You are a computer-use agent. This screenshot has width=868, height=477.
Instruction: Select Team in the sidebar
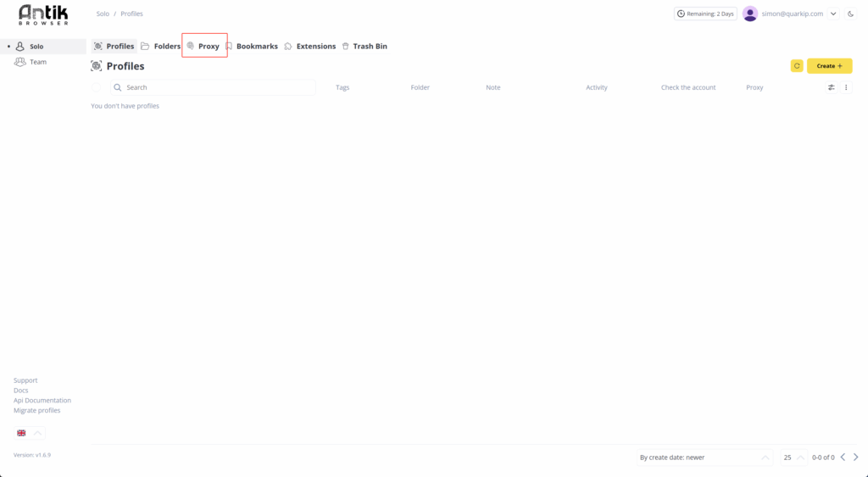(x=43, y=62)
